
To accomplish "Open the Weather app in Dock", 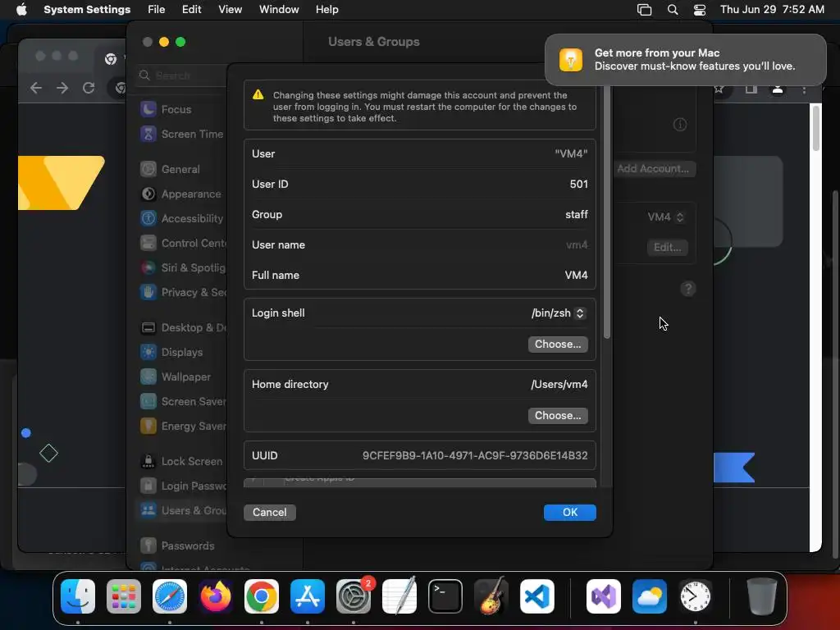I will (x=650, y=596).
